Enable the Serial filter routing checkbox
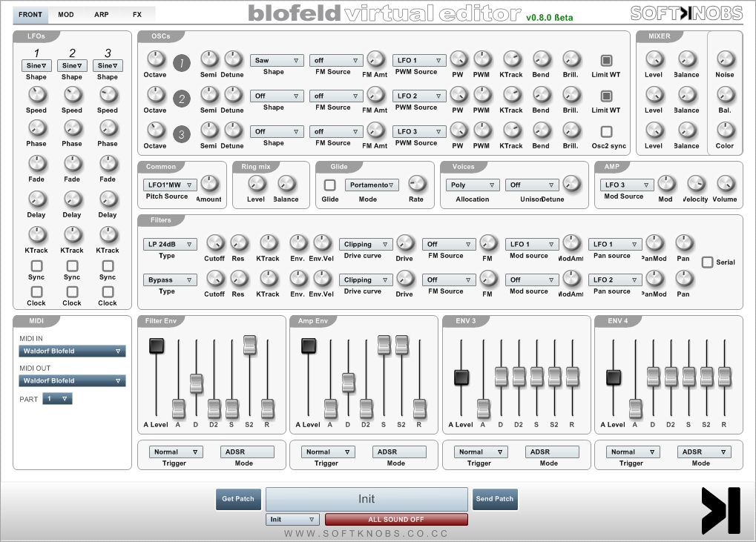This screenshot has height=542, width=756. pyautogui.click(x=707, y=262)
